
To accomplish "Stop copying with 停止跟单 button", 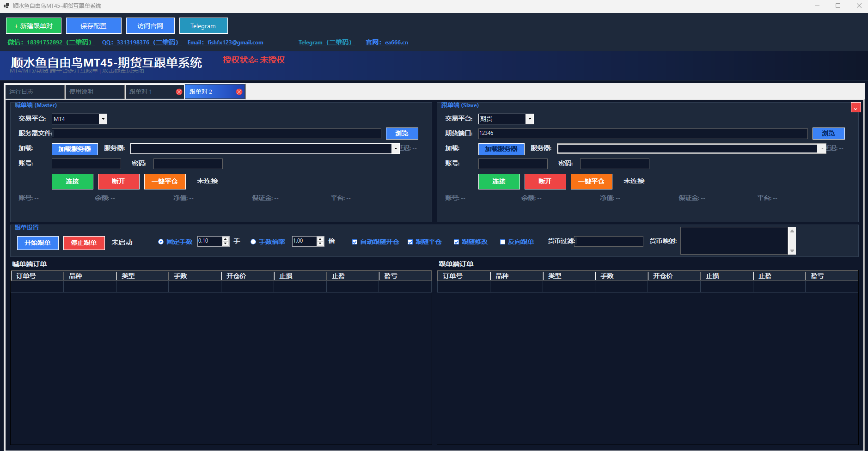I will click(84, 243).
